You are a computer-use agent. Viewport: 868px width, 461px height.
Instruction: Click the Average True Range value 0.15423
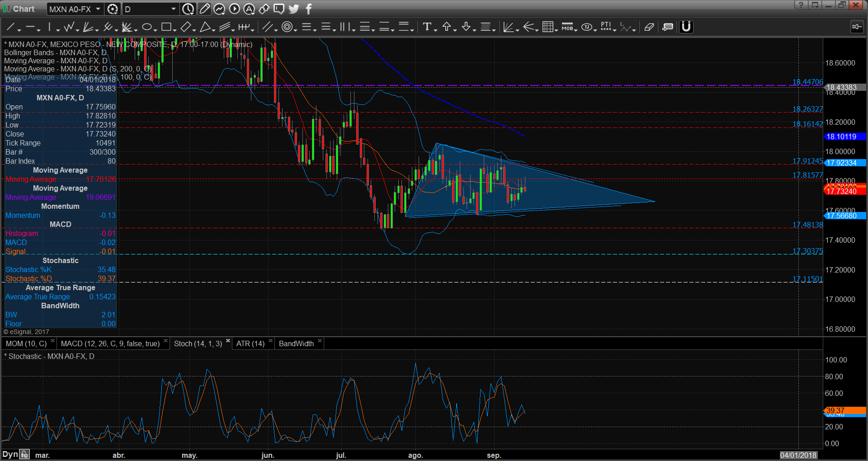[x=102, y=296]
